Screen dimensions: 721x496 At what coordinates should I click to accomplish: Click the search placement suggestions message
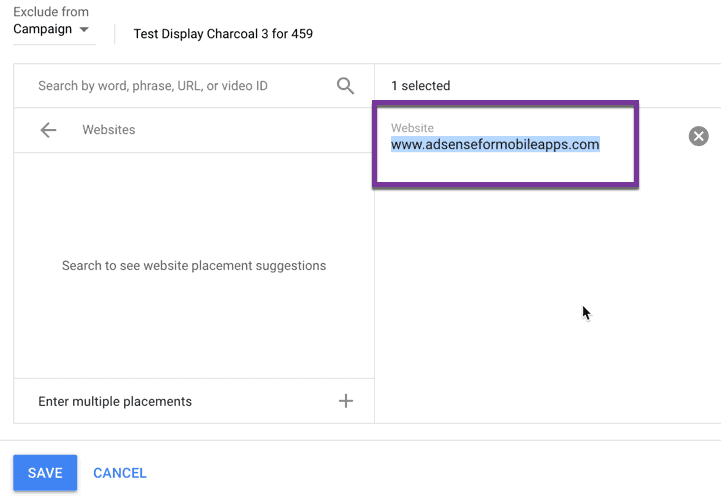pos(194,266)
